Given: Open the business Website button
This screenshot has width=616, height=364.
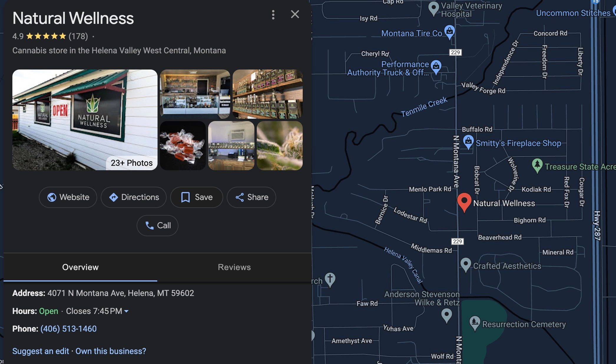Looking at the screenshot, I should click(x=68, y=197).
